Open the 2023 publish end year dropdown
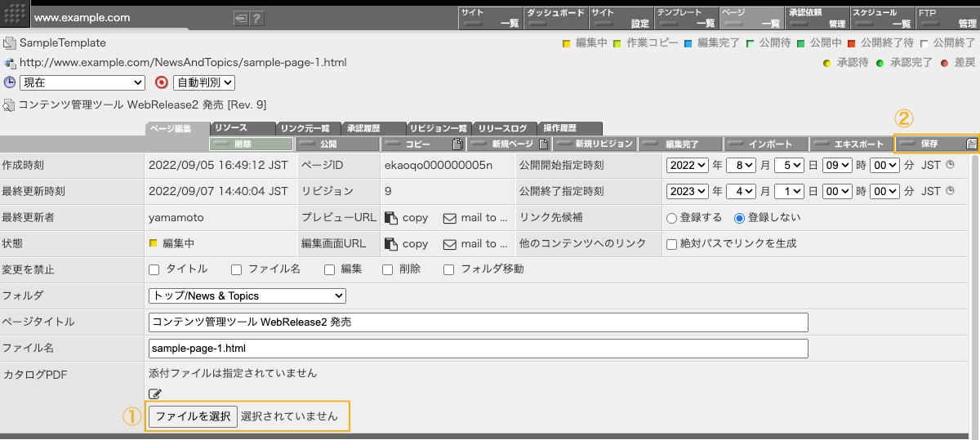 (688, 191)
